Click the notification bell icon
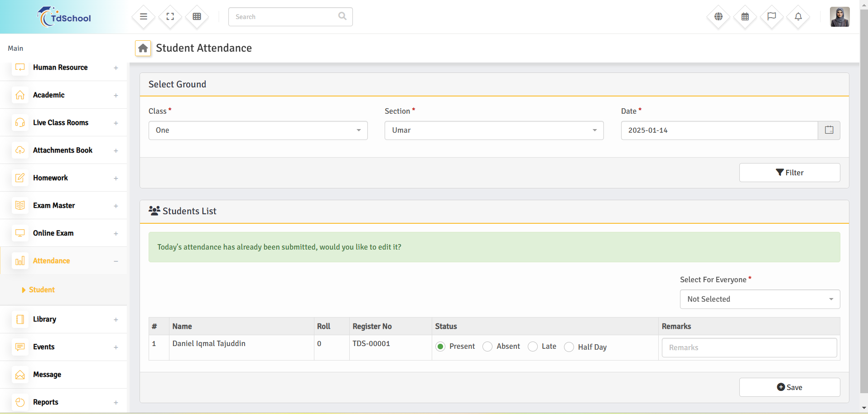This screenshot has width=868, height=414. pos(798,17)
